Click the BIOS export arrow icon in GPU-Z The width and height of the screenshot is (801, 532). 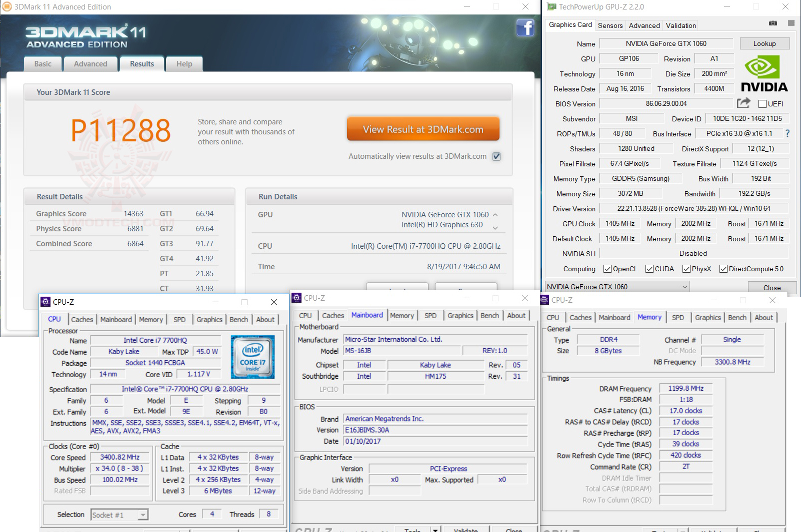pyautogui.click(x=743, y=103)
